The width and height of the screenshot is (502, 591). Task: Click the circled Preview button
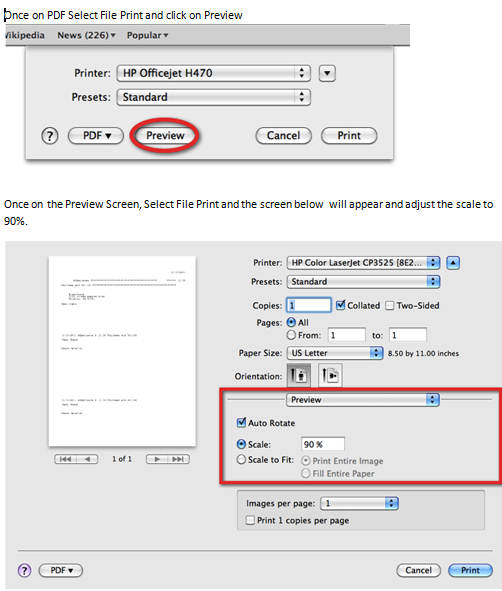[165, 136]
